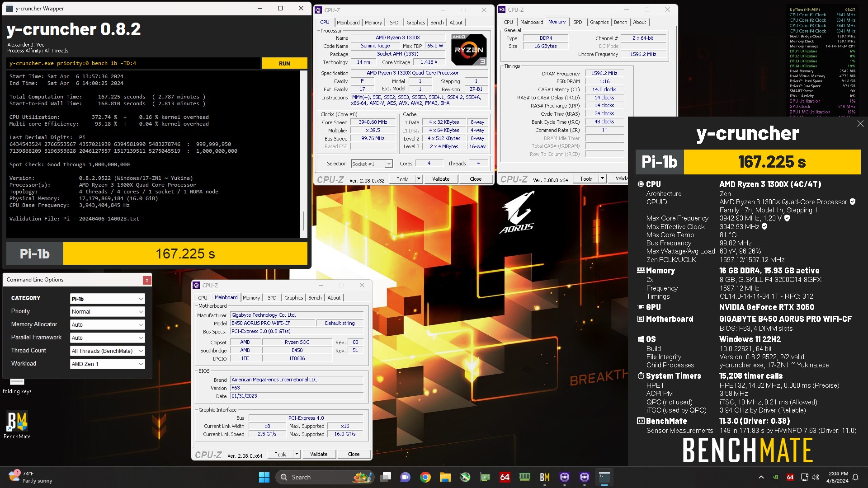Open Task View from taskbar

tap(386, 477)
